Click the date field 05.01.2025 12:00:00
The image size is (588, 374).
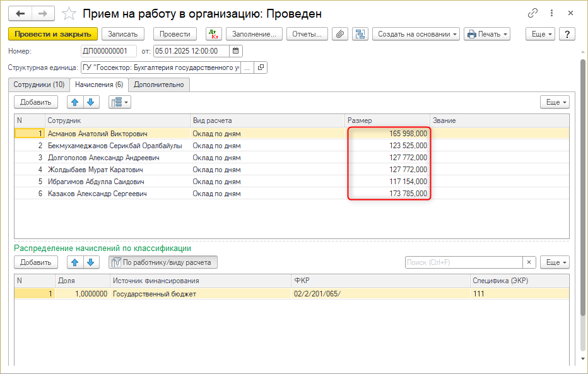191,51
